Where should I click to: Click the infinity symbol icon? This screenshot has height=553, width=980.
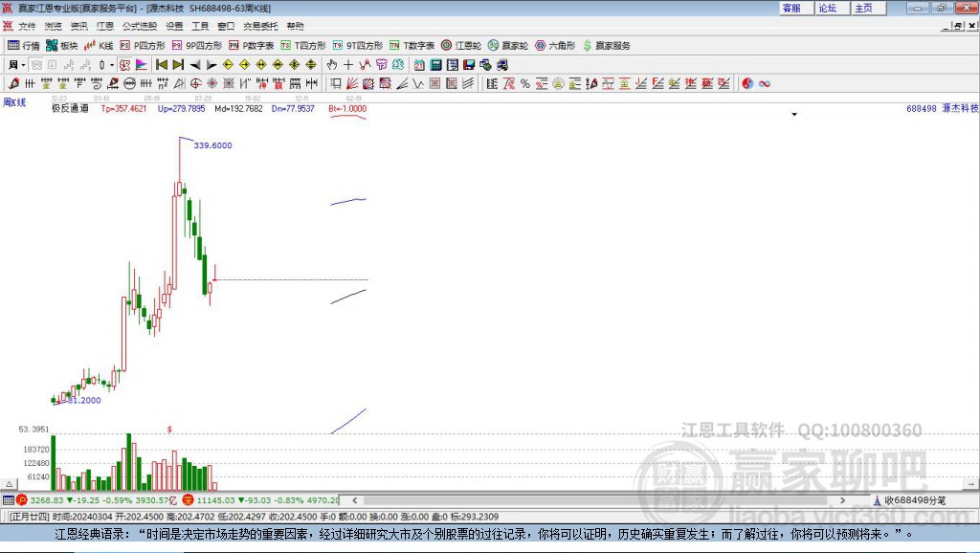point(765,84)
